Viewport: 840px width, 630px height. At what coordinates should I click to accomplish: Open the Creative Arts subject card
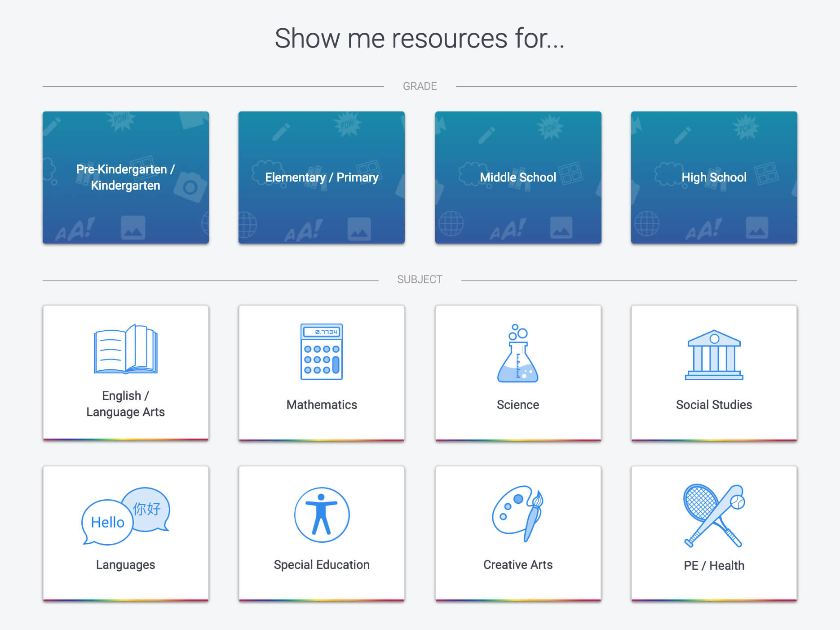pyautogui.click(x=518, y=534)
